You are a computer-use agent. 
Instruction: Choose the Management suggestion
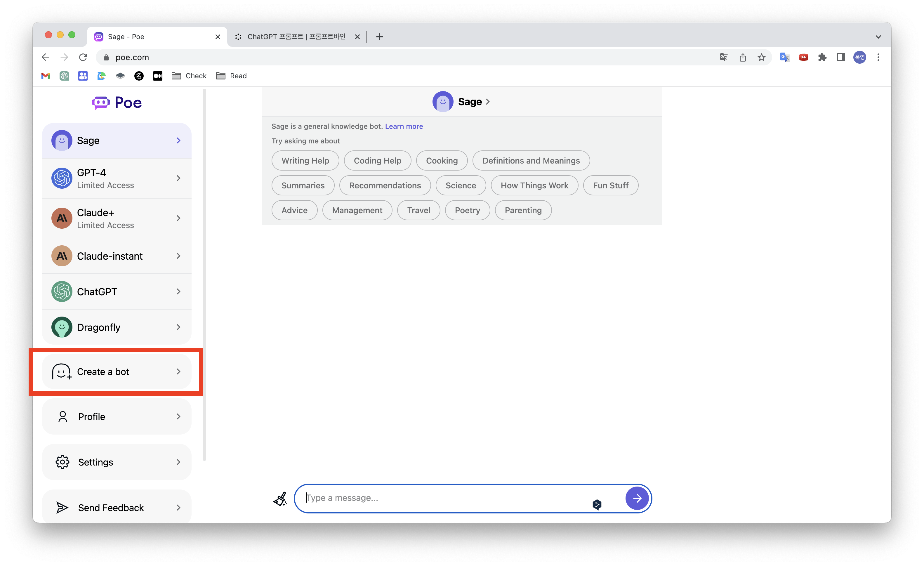click(357, 210)
